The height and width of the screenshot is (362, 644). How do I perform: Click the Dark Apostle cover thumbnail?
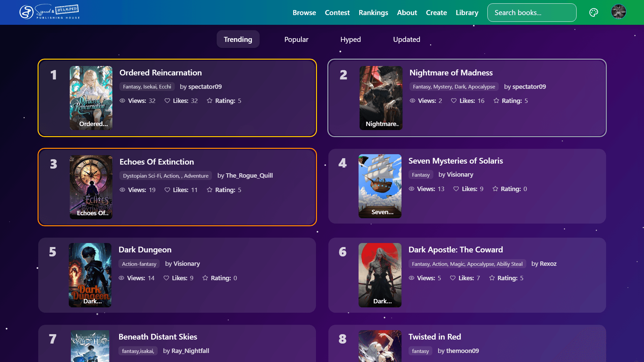pos(380,275)
